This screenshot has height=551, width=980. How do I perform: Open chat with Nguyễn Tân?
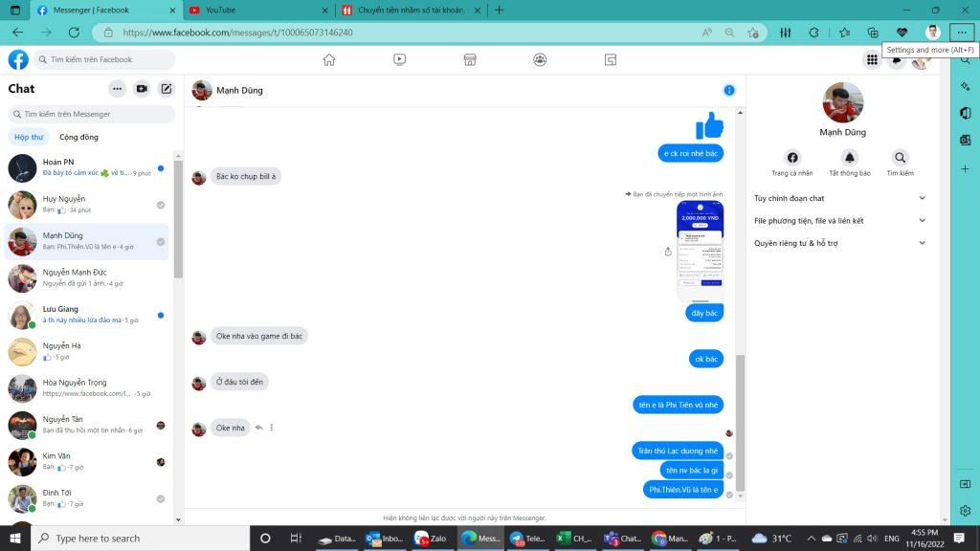[x=87, y=425]
